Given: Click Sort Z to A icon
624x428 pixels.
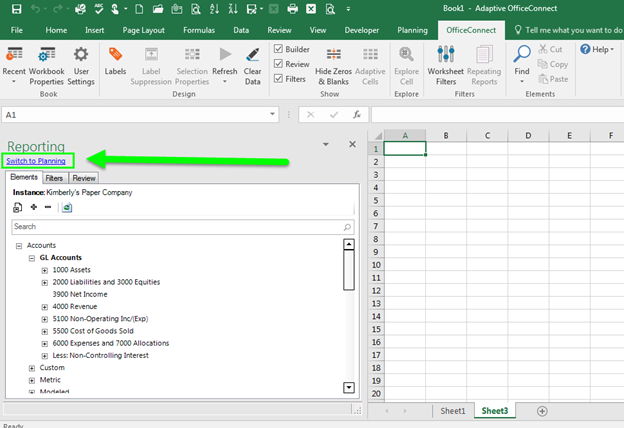Looking at the screenshot, I should point(233,9).
